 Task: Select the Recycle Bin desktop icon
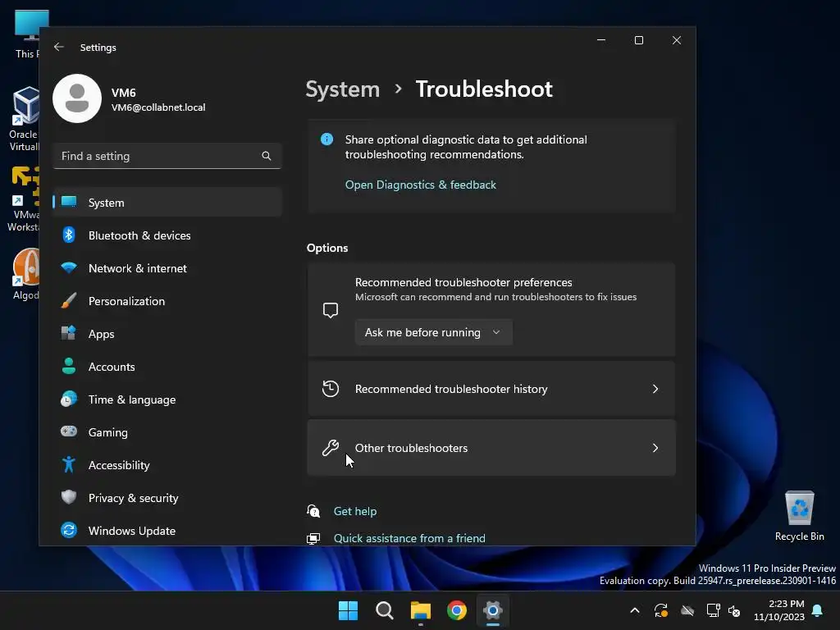pyautogui.click(x=799, y=516)
